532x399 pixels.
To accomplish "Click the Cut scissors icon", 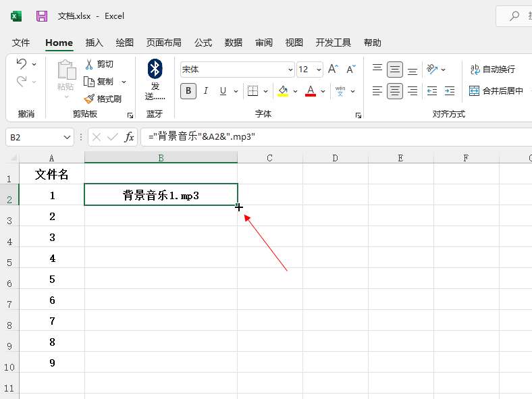I will point(89,64).
